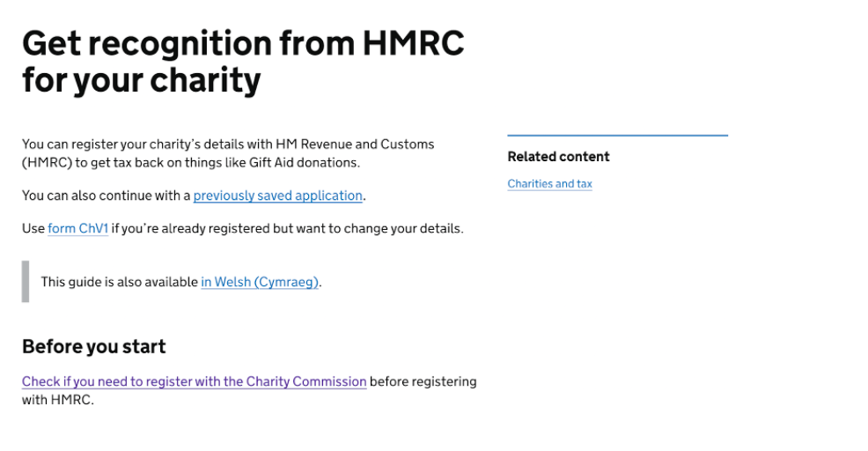The width and height of the screenshot is (868, 451).
Task: Switch to the Welsh (Cymraeg) guide
Action: pos(260,283)
